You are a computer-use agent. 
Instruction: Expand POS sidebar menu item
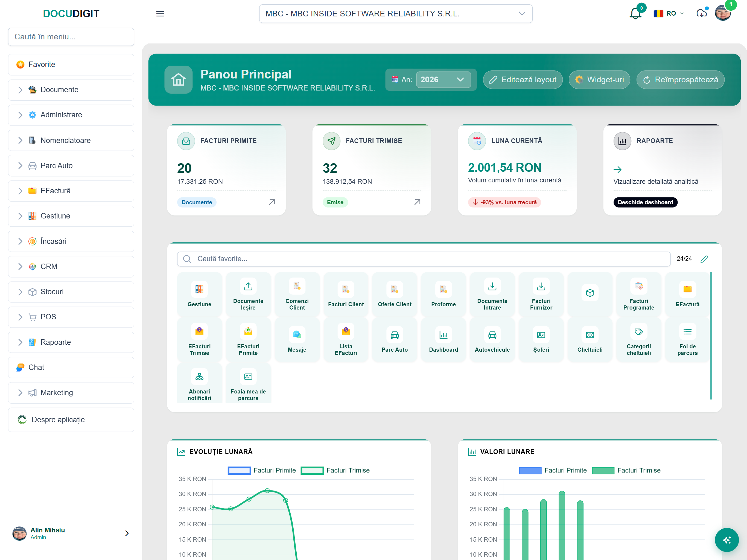(71, 317)
